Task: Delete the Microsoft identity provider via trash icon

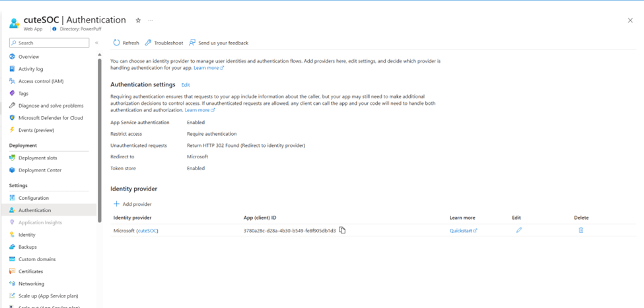Action: pos(581,230)
